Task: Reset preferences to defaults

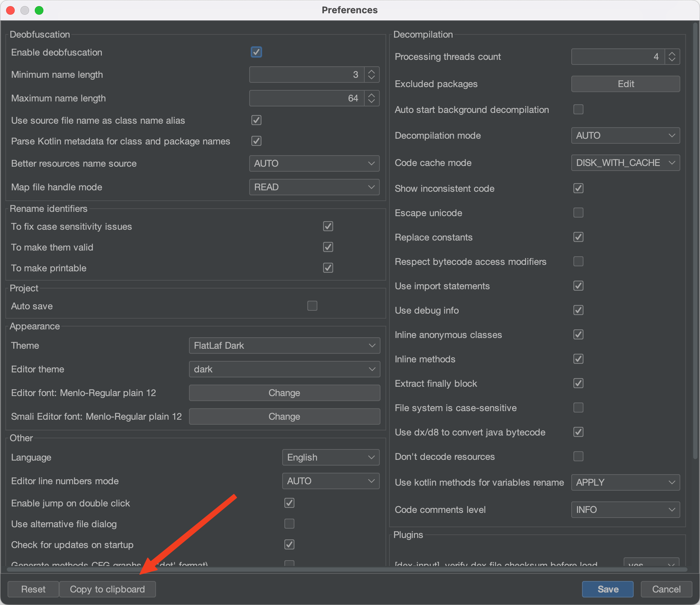Action: pyautogui.click(x=33, y=589)
